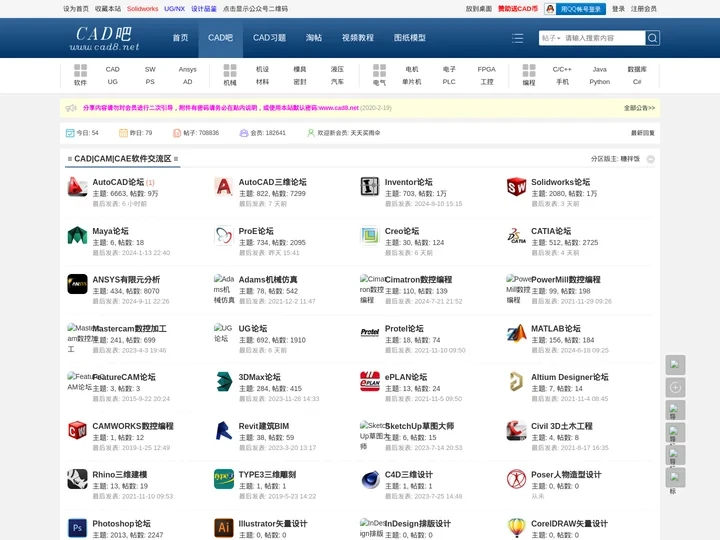Open the Creo论坛 icon

(370, 236)
